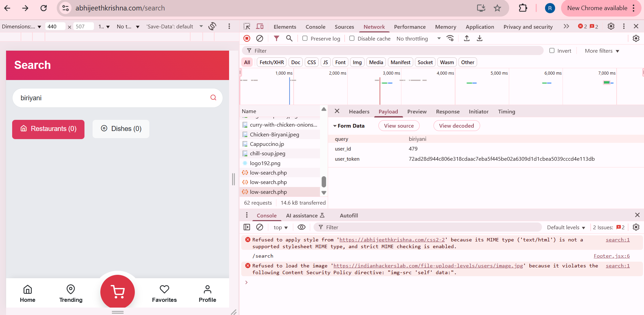Open the Application panel

pyautogui.click(x=479, y=27)
